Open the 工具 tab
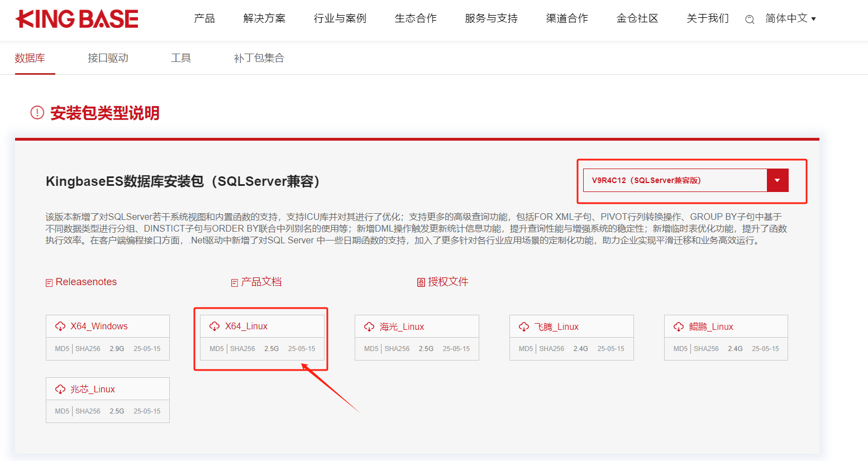This screenshot has height=461, width=868. pos(181,58)
